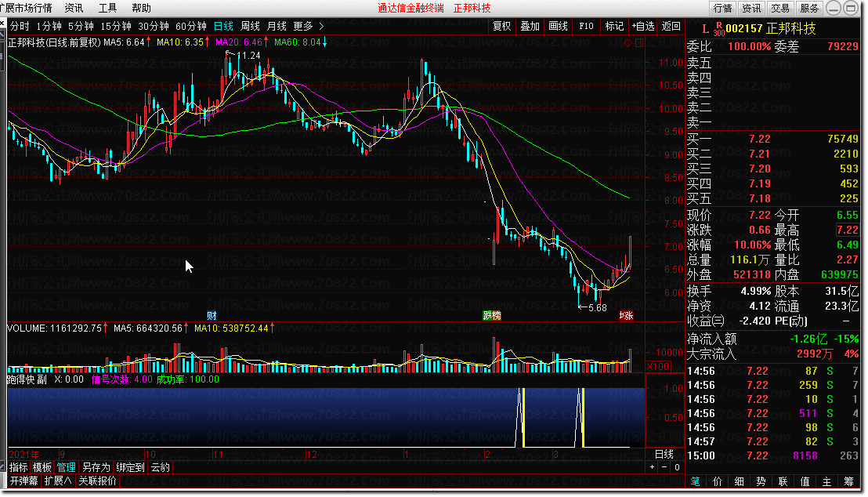Activate the 画线 drawing tools
Viewport: 868px width, 497px height.
pos(558,26)
